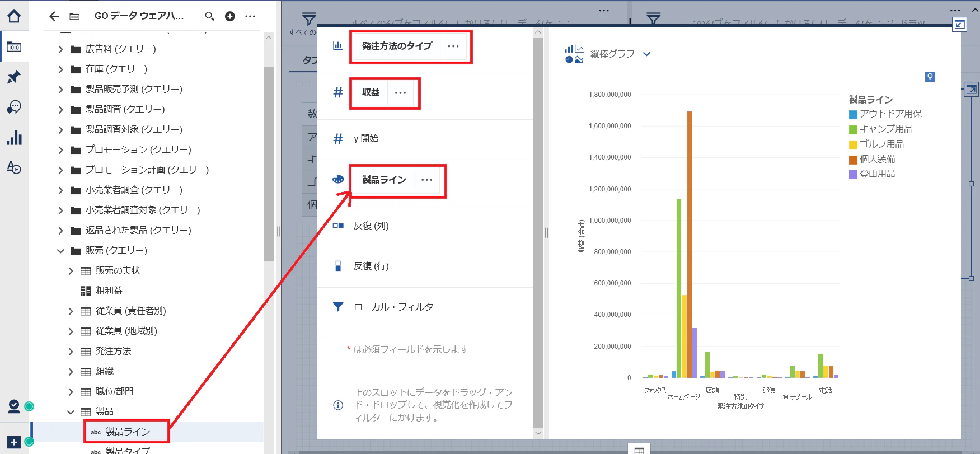Open the widgets shapes icon in sidebar

(14, 167)
